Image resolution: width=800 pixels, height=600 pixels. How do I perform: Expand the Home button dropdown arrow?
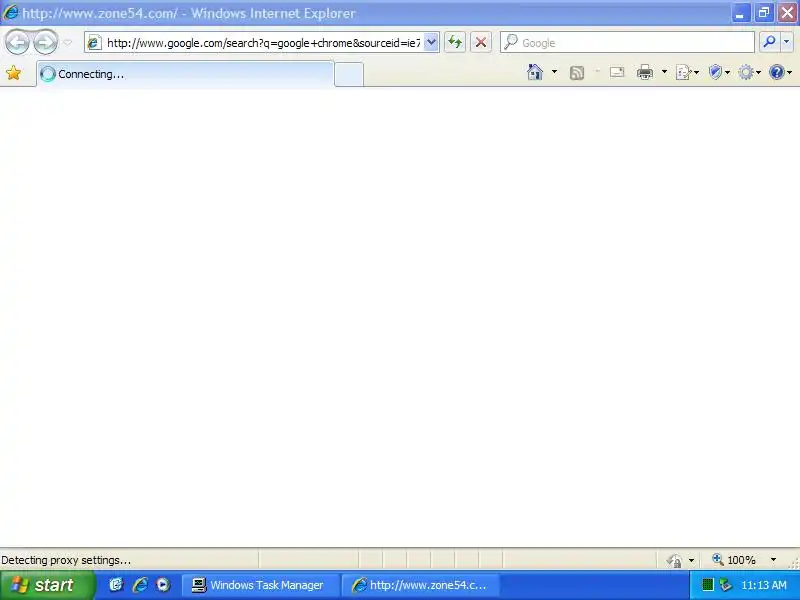(554, 72)
